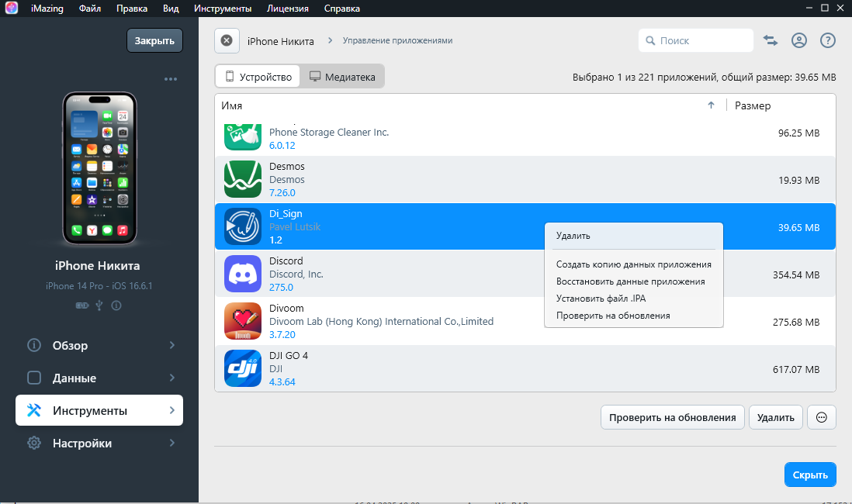
Task: Open the help question mark icon
Action: [x=827, y=41]
